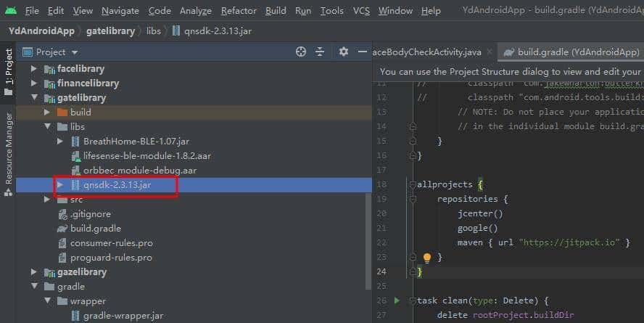
Task: Open the Help menu
Action: [431, 11]
